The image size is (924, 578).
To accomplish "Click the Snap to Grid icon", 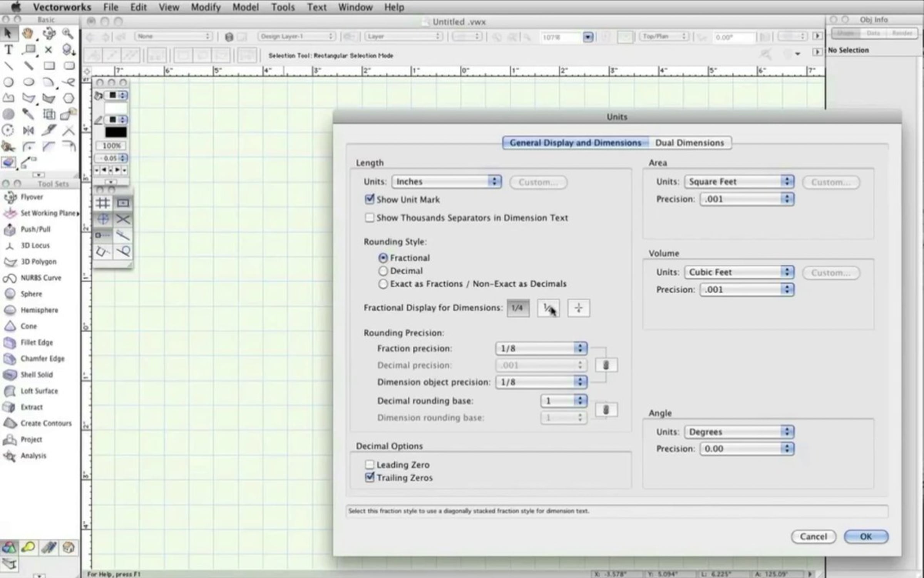I will click(103, 203).
